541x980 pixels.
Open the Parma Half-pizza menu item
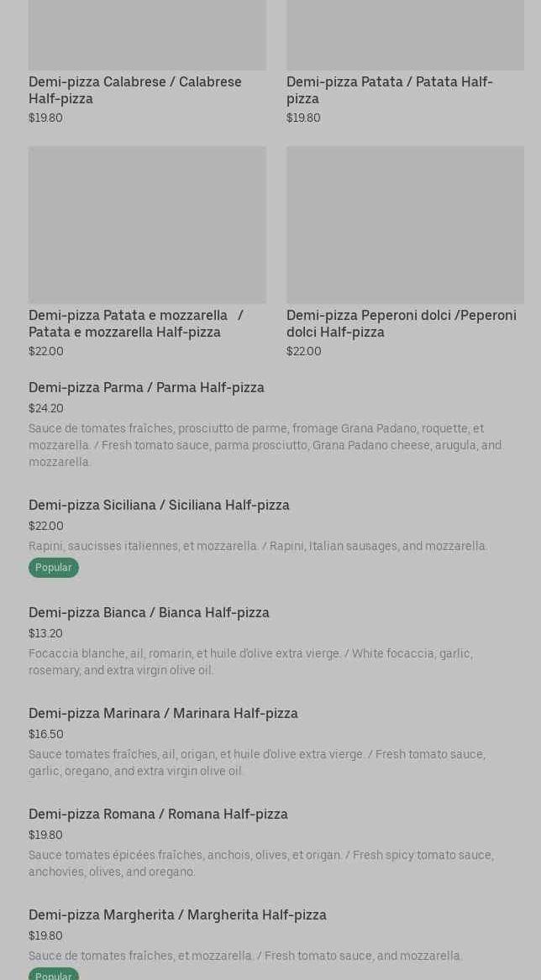pyautogui.click(x=146, y=387)
